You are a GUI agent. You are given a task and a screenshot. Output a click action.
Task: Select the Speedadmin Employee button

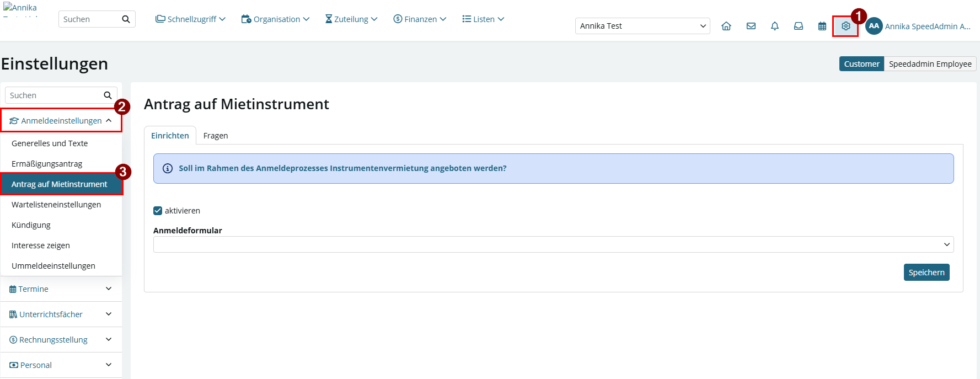930,64
